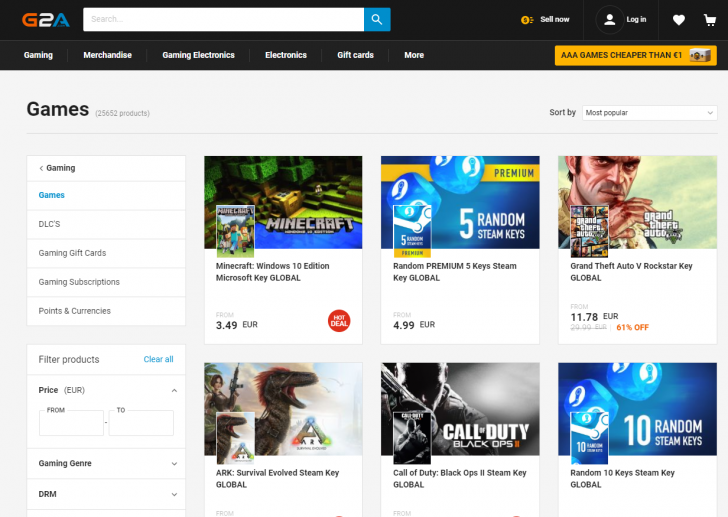Screen dimensions: 728x517
Task: Expand the DRM filter section
Action: 106,494
